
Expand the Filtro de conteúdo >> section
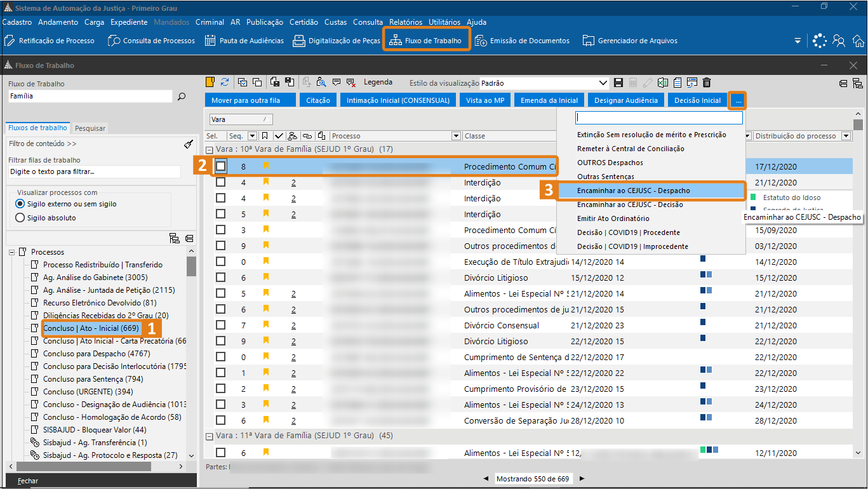(43, 144)
